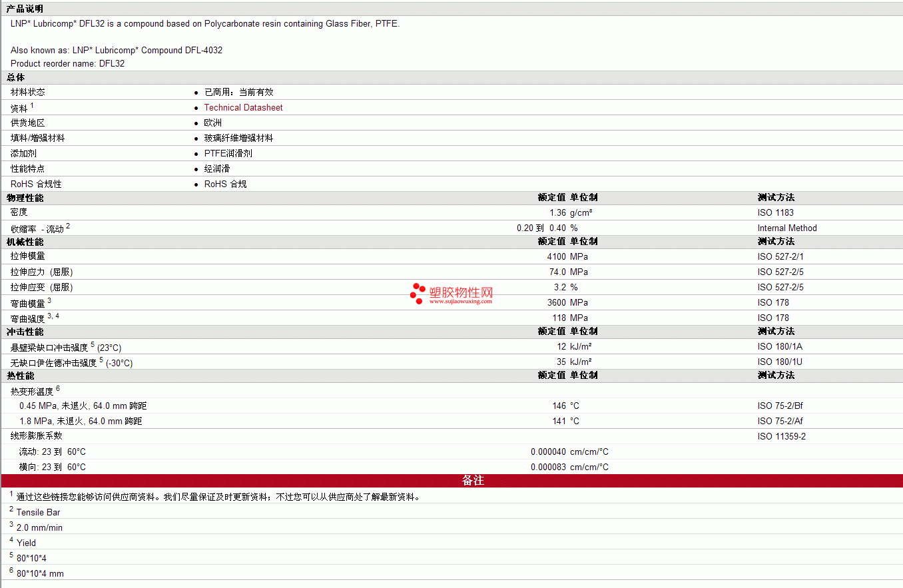
Task: Select the 'Tensile Bar' footnote
Action: pos(38,512)
